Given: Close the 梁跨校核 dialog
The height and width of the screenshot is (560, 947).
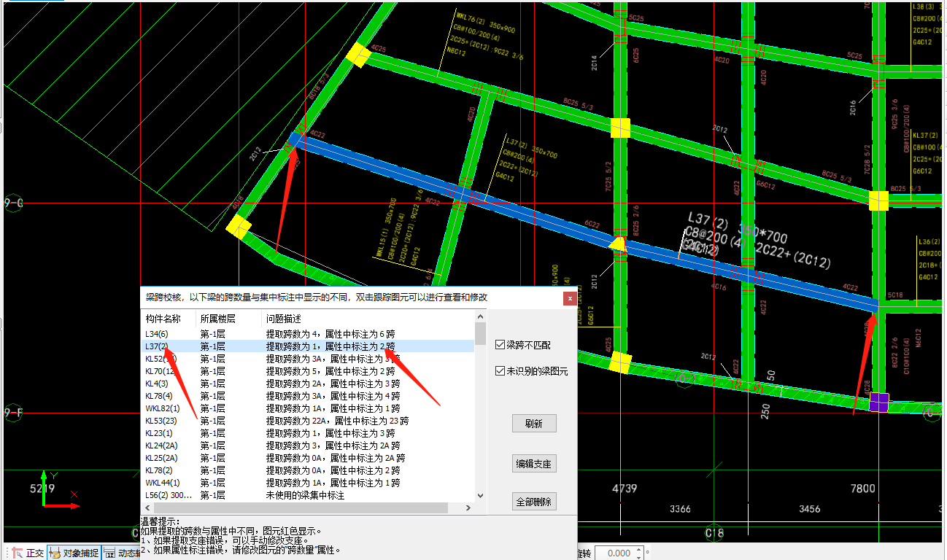Looking at the screenshot, I should (569, 298).
